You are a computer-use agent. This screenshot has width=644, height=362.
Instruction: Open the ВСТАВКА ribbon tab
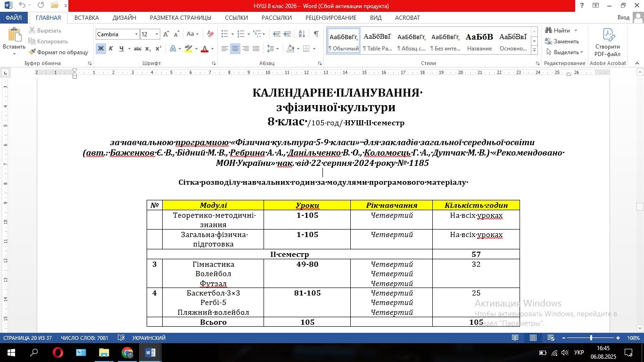coord(87,17)
